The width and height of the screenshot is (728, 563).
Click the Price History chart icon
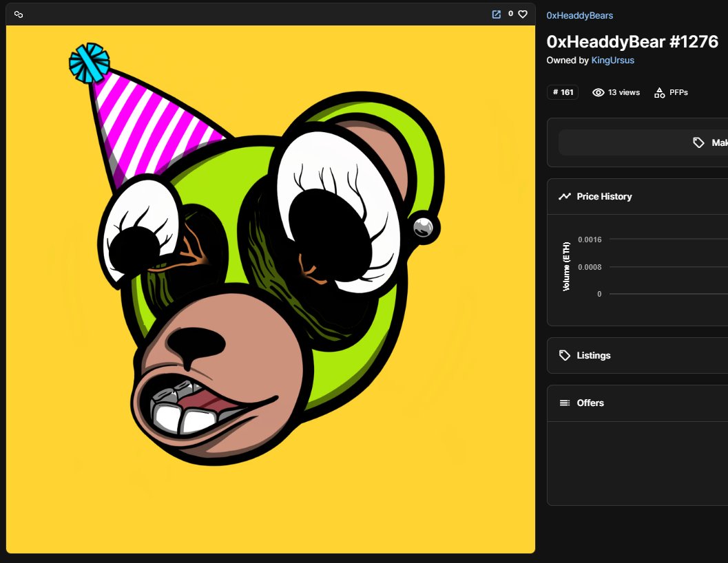coord(565,196)
